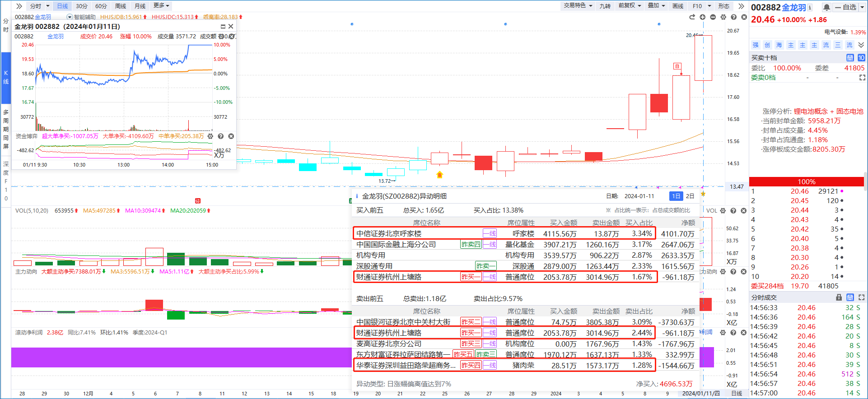Set price alert bell icon
The image size is (868, 399).
point(826,7)
